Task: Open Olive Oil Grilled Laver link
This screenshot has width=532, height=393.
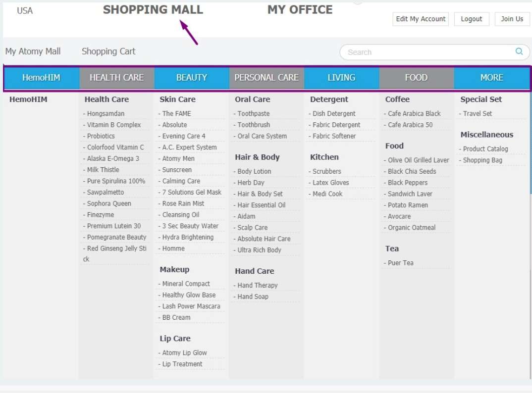Action: [419, 160]
